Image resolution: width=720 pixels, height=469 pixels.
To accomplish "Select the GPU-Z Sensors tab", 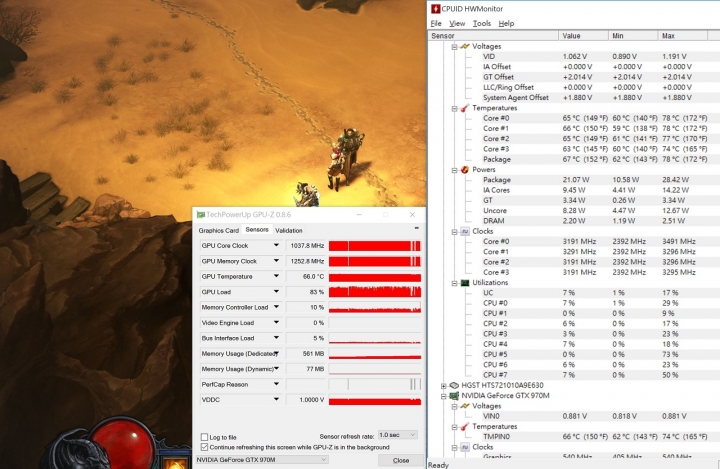I will [257, 230].
